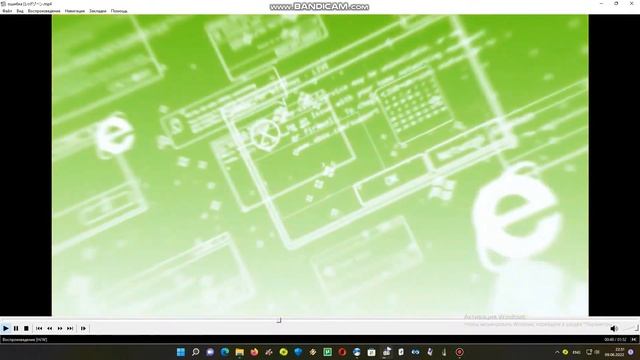Open the Windows Start menu
Image resolution: width=640 pixels, height=360 pixels.
click(181, 352)
